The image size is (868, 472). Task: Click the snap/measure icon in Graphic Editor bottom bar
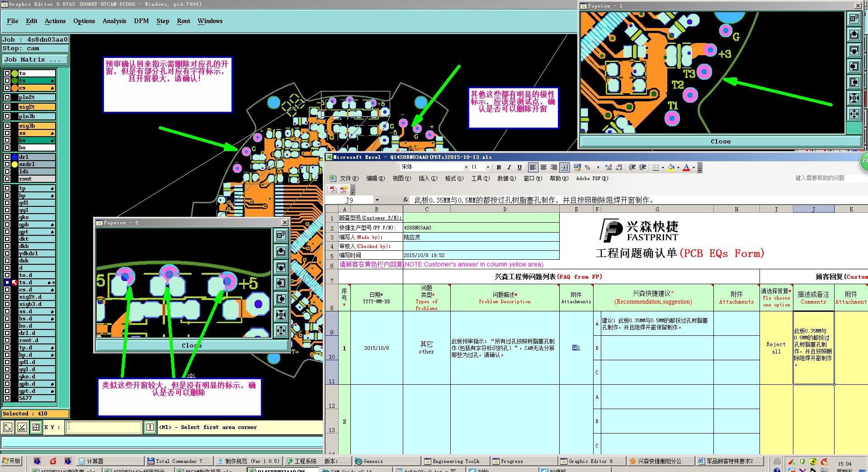(22, 427)
